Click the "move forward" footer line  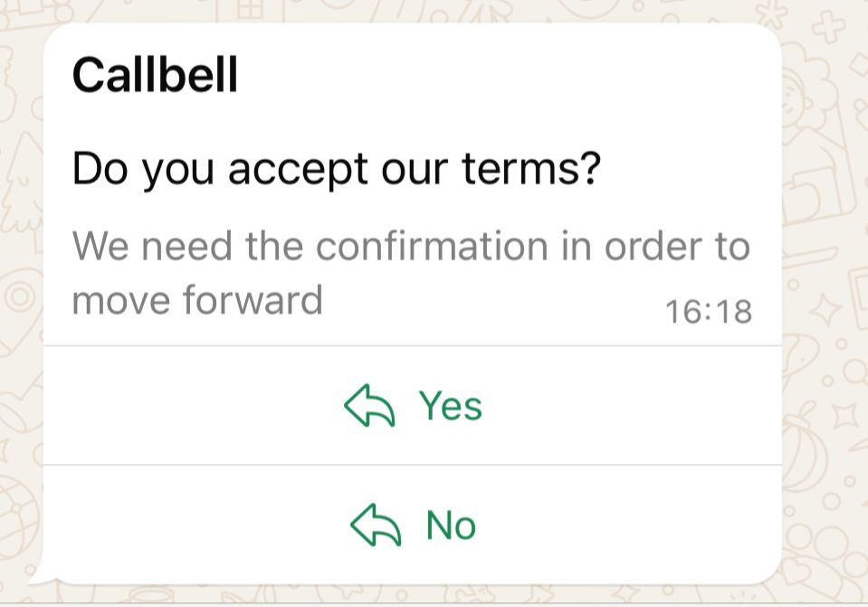[197, 299]
